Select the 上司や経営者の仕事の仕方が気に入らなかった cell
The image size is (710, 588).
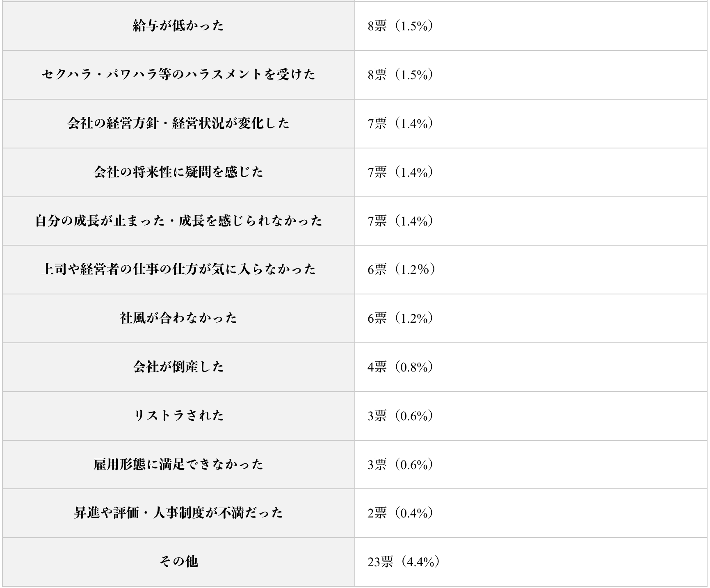(178, 269)
